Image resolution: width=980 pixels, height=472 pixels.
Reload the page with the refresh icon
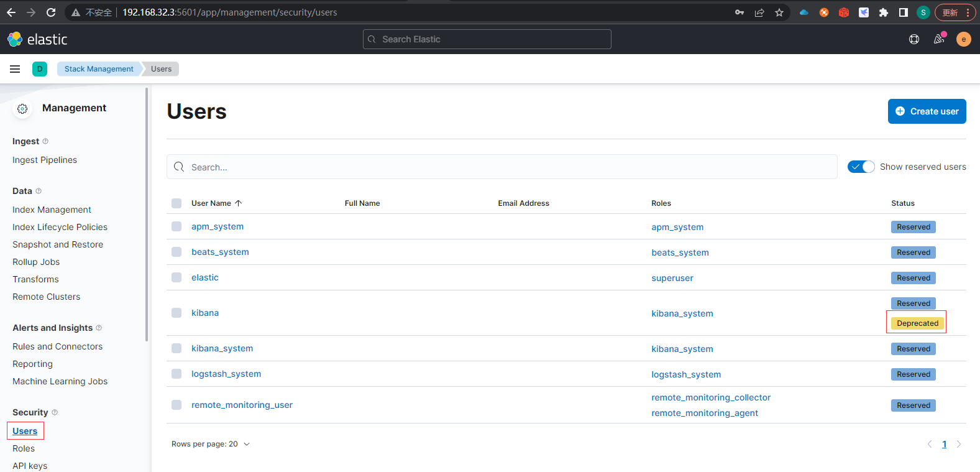coord(51,12)
